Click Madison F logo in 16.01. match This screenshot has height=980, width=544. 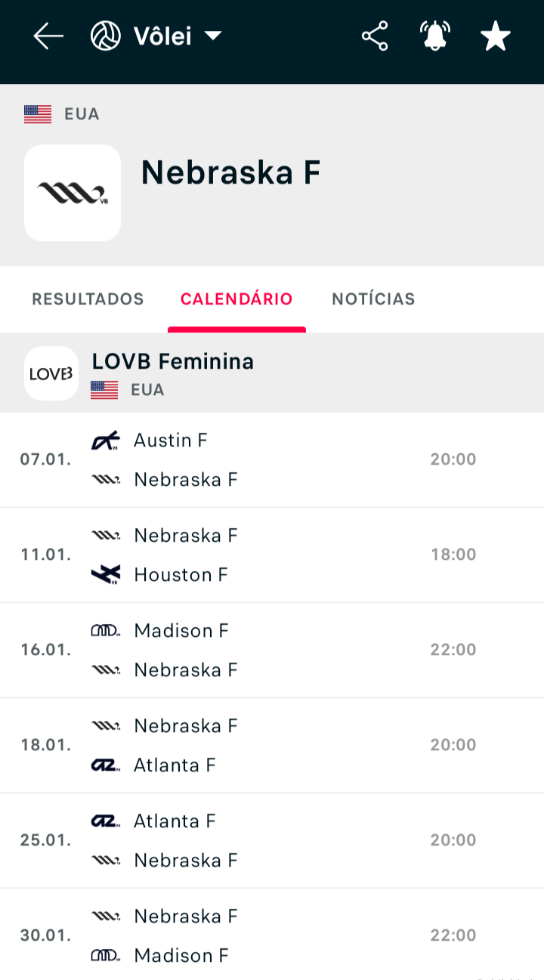click(105, 631)
